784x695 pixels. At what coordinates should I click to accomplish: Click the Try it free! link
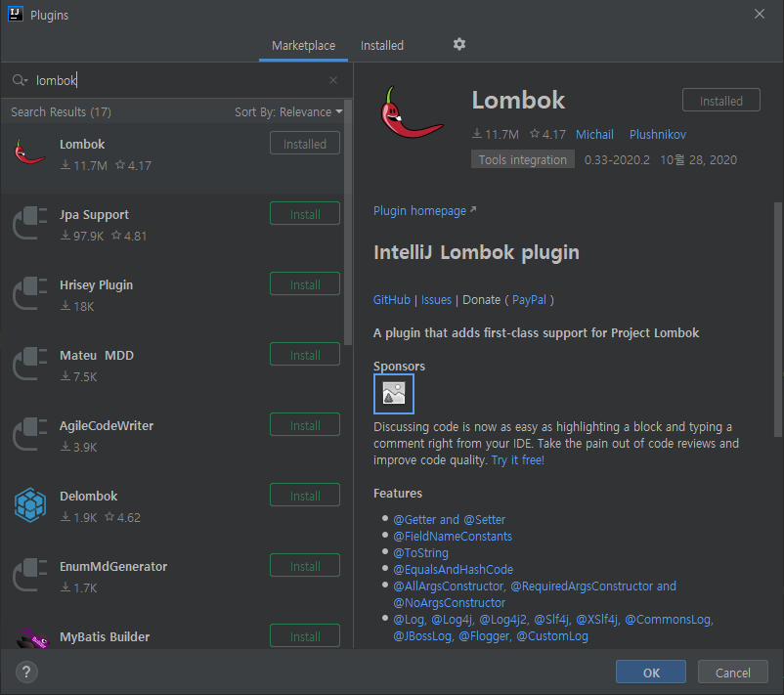(517, 460)
